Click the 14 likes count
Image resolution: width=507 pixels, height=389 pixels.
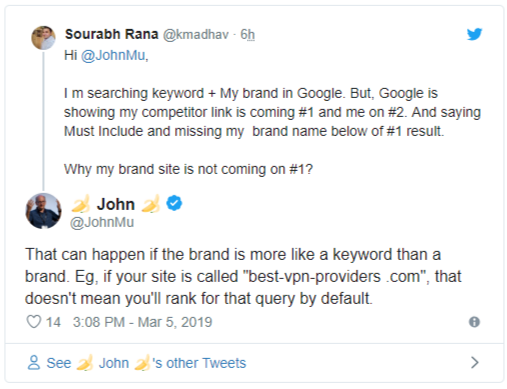[53, 322]
